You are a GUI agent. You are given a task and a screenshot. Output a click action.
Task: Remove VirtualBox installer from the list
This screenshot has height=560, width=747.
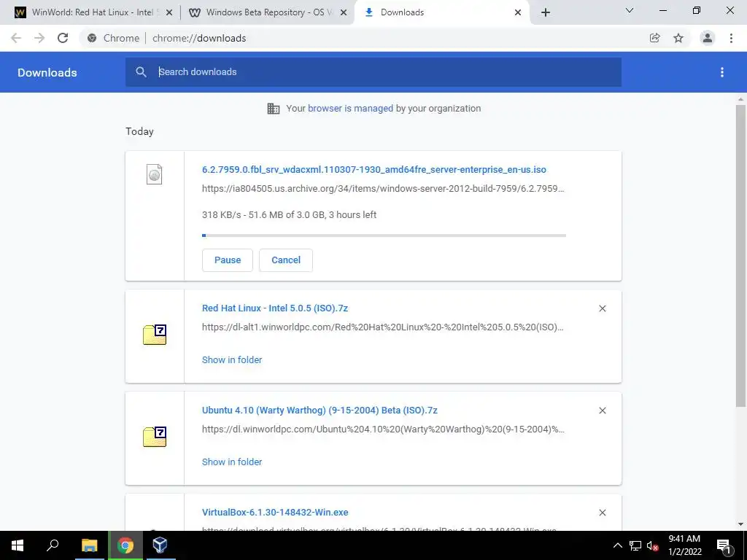coord(602,513)
